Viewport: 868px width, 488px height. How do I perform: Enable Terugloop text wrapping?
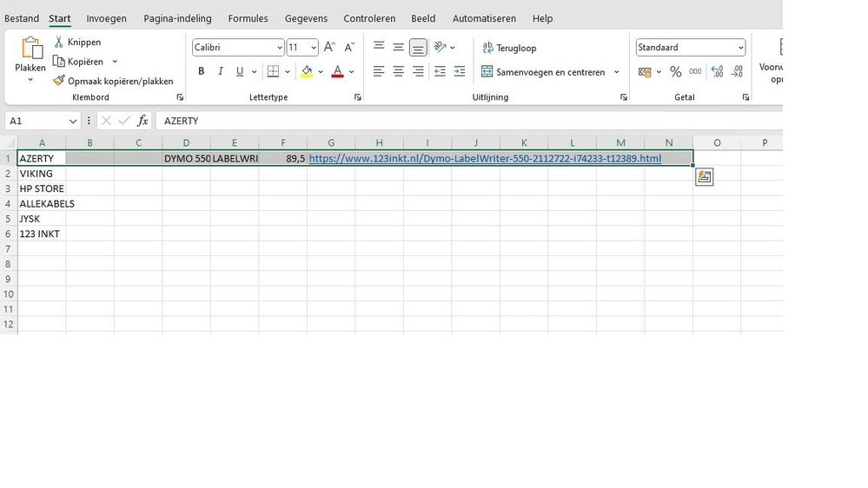509,48
